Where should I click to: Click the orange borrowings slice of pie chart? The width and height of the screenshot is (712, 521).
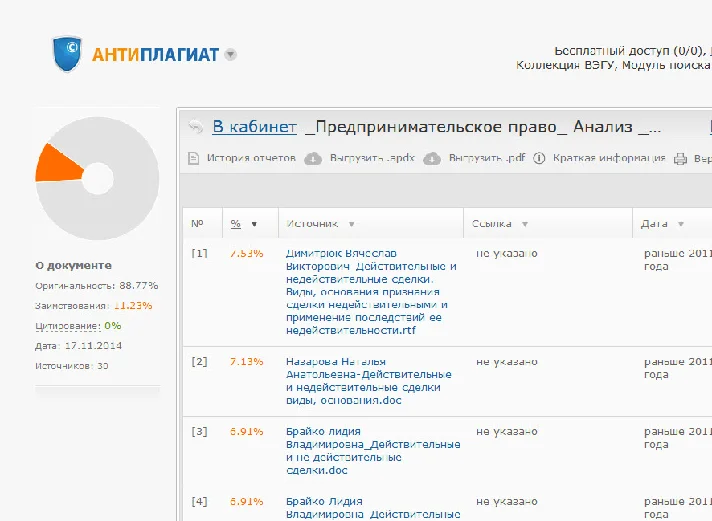tap(57, 164)
